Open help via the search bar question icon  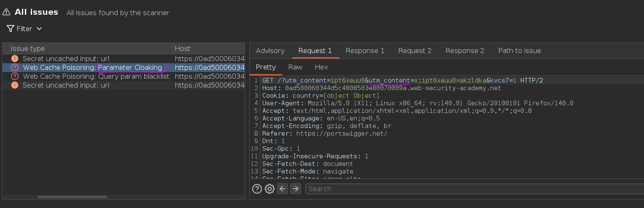257,189
